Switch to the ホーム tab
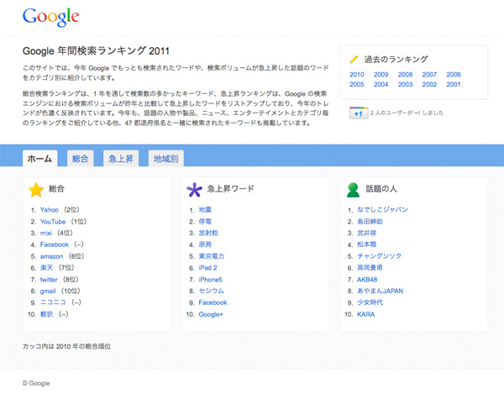 point(39,158)
